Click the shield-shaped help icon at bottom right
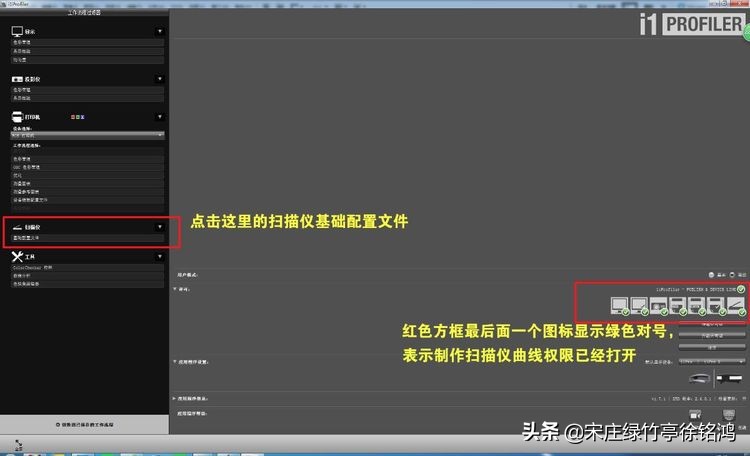 [728, 414]
